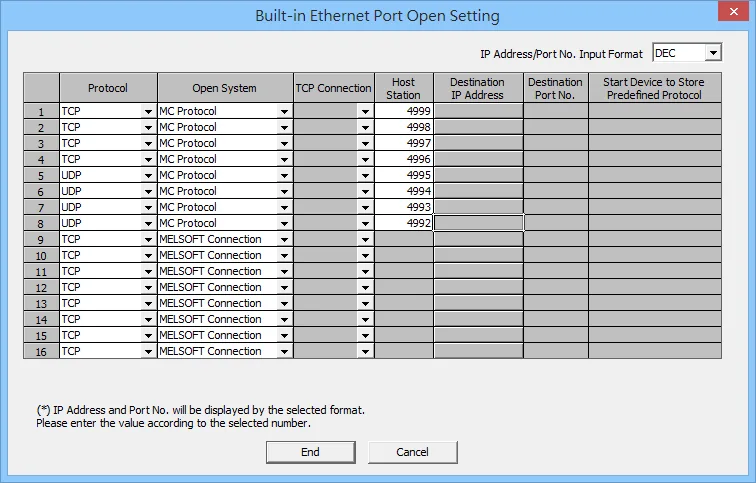Image resolution: width=756 pixels, height=483 pixels.
Task: Select row header number 16
Action: 41,351
